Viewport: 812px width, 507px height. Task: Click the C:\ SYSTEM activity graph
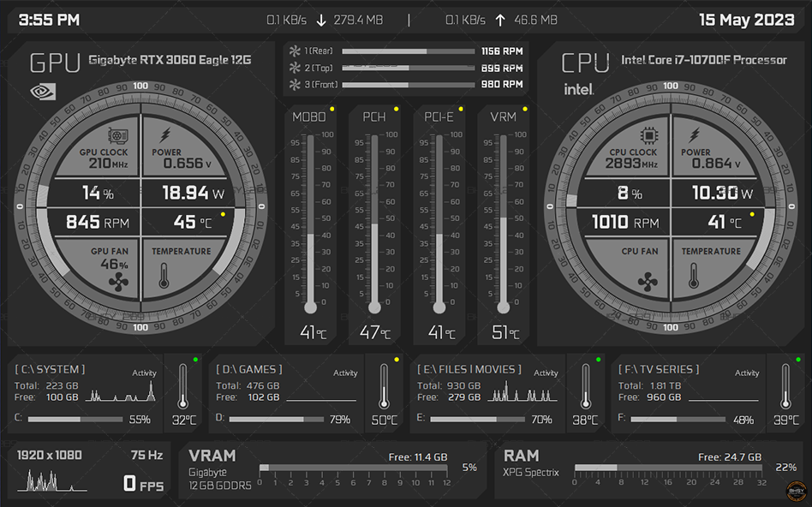tap(121, 391)
